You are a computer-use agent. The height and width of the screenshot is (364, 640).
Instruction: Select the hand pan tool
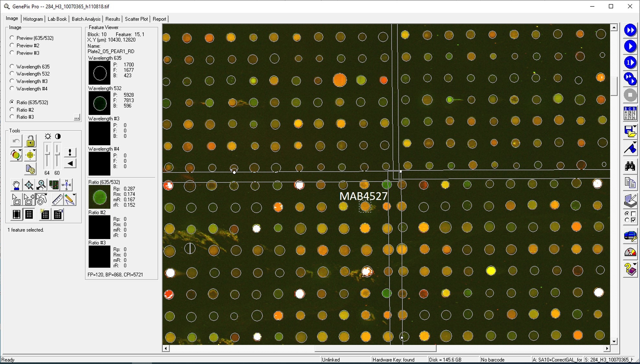[x=16, y=185]
